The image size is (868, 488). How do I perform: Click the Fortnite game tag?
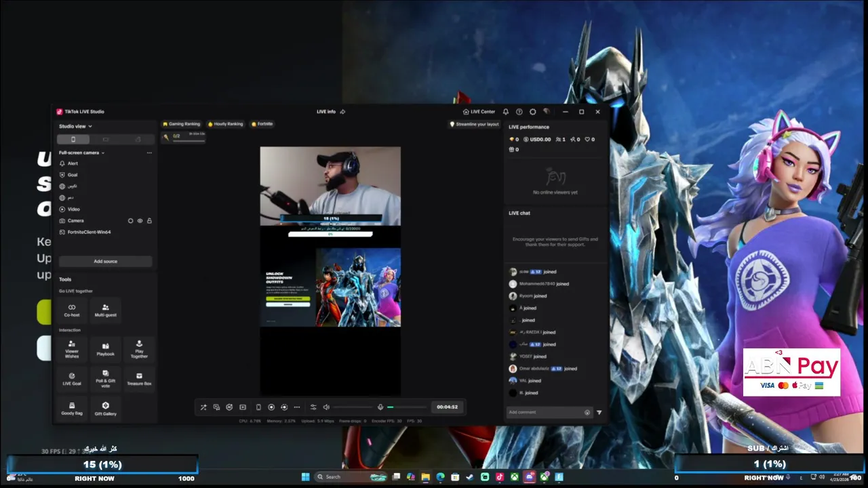pyautogui.click(x=262, y=124)
